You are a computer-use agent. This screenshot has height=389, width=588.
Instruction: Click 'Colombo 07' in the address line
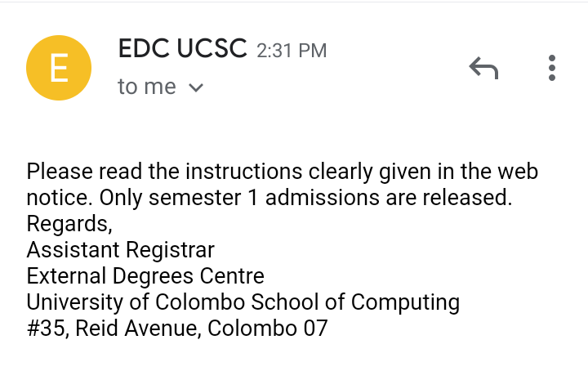click(268, 329)
